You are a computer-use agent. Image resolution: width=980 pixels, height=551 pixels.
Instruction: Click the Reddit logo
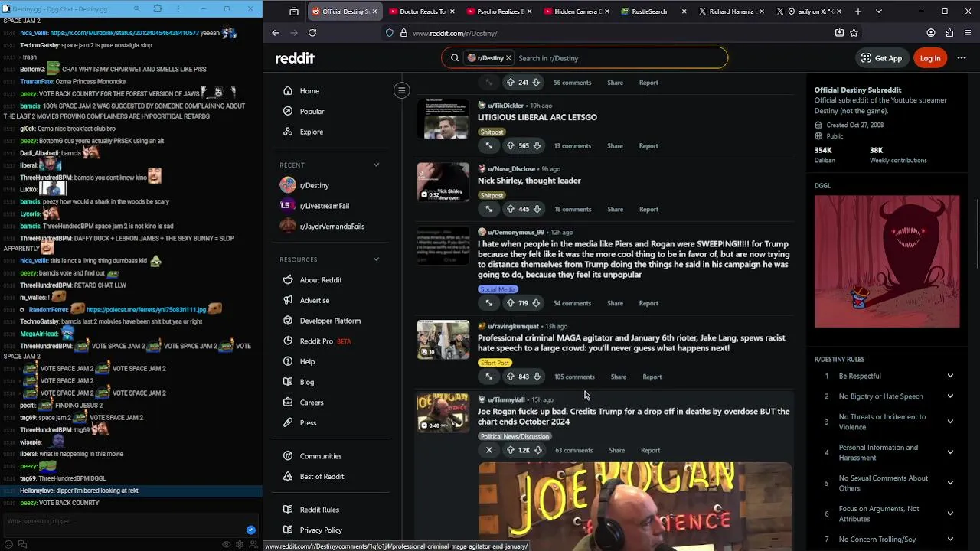295,58
